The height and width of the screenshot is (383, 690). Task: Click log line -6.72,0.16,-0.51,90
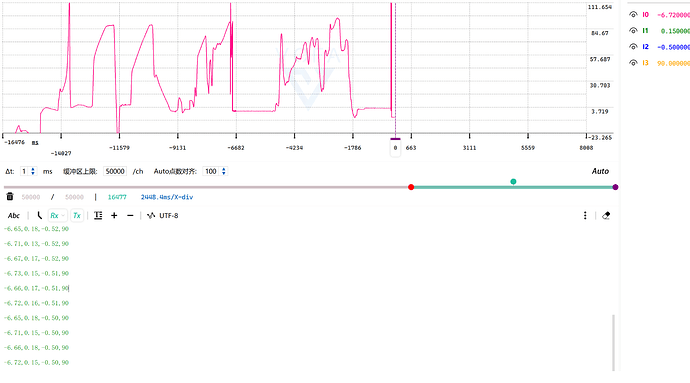pyautogui.click(x=37, y=303)
